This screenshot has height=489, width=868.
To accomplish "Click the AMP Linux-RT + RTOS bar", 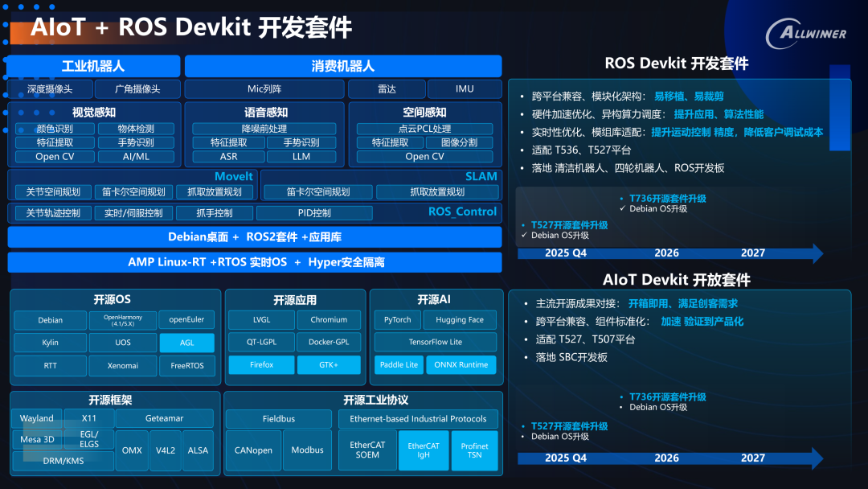I will point(255,262).
